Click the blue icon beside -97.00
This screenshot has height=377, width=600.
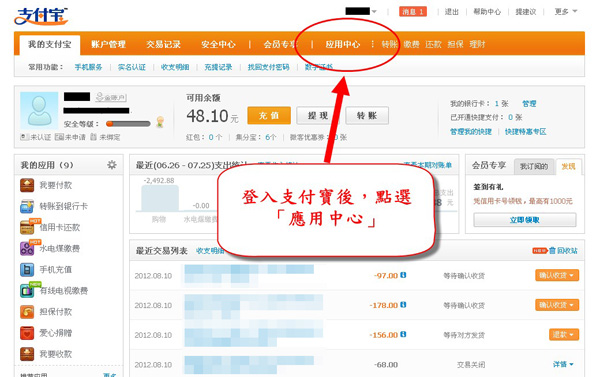point(403,275)
